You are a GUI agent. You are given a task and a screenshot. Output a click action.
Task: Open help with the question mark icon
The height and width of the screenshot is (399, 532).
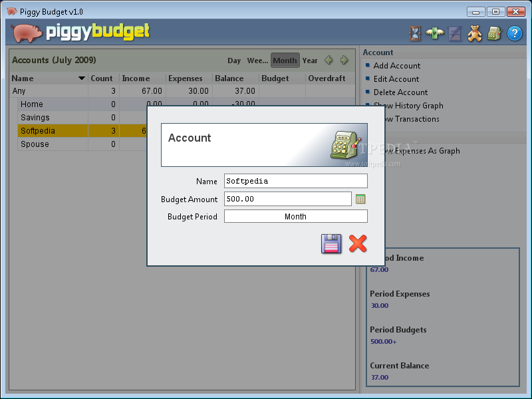(514, 33)
